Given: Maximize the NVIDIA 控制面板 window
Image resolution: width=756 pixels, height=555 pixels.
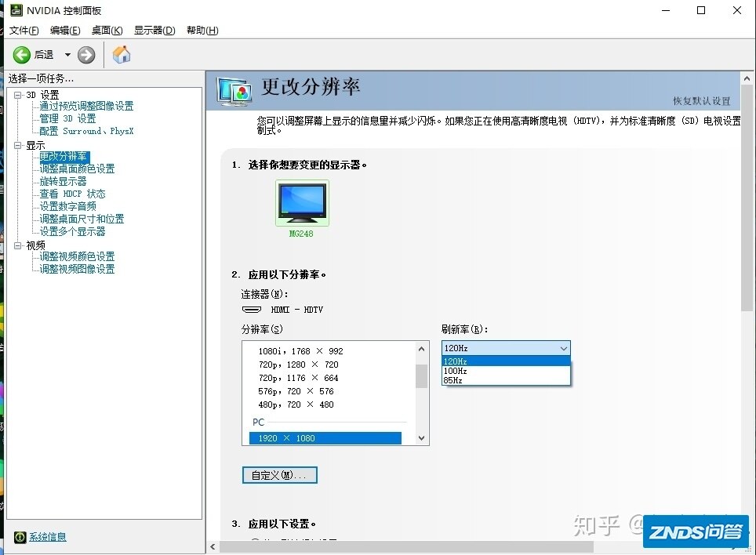Looking at the screenshot, I should point(701,11).
